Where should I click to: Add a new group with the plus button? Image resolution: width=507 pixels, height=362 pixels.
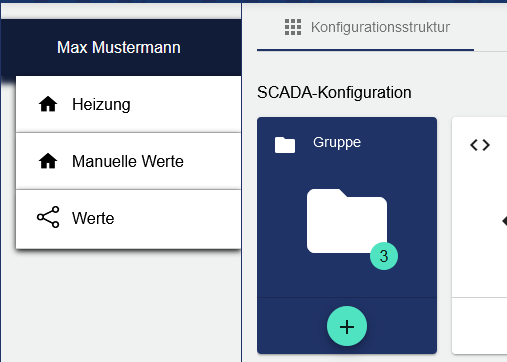(347, 326)
